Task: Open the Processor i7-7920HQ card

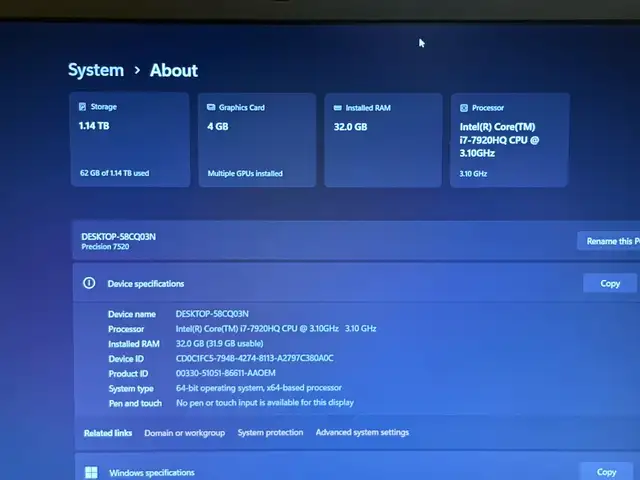Action: (x=509, y=140)
